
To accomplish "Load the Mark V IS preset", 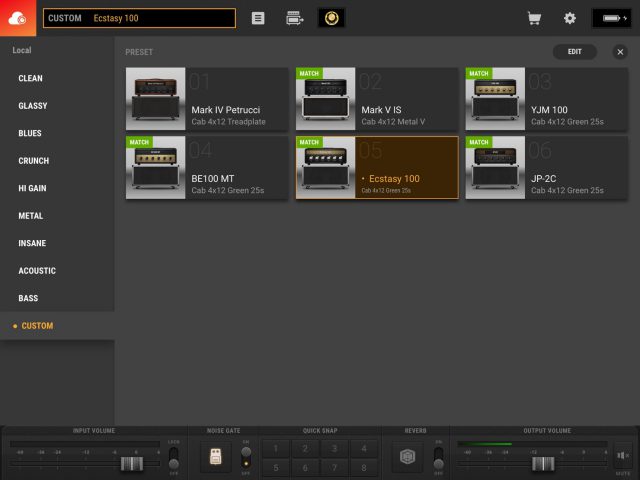I will 377,99.
